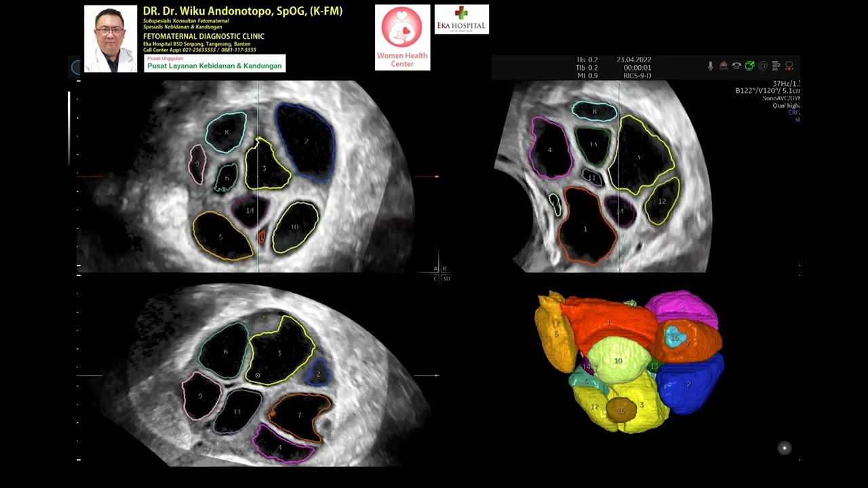Image resolution: width=868 pixels, height=488 pixels.
Task: Select small blue follicle 2 in plane C
Action: (x=318, y=373)
